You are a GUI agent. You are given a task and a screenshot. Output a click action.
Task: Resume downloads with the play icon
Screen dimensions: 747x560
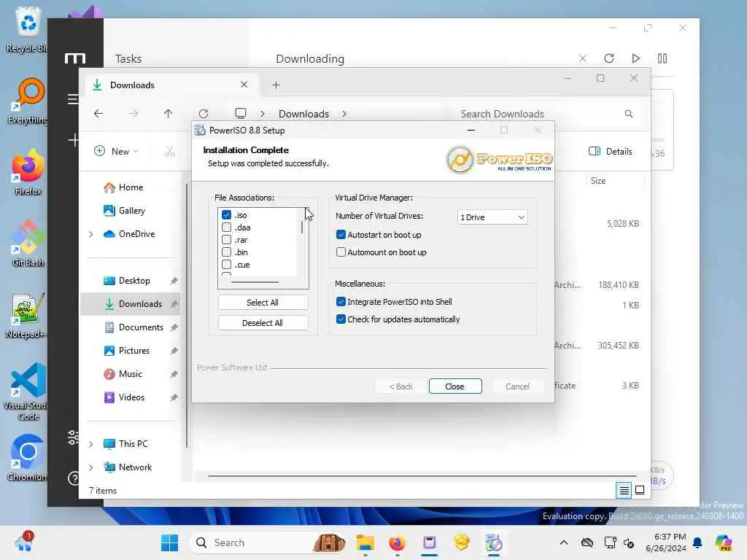(635, 58)
